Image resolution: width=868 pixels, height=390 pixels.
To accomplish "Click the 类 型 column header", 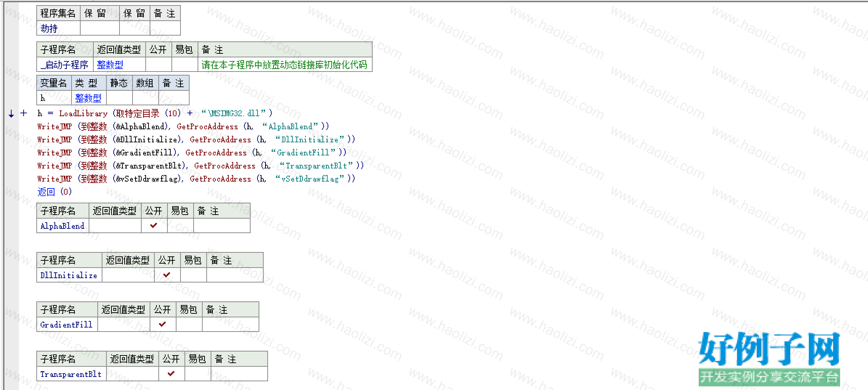I will [89, 83].
